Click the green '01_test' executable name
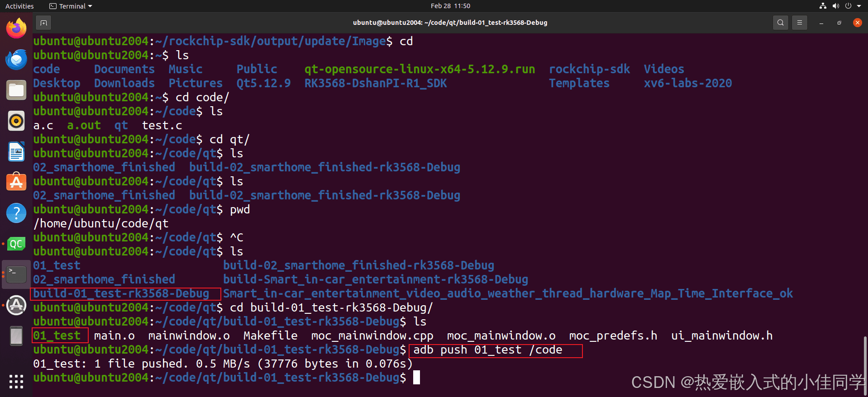Screen dimensions: 868x397 57,336
